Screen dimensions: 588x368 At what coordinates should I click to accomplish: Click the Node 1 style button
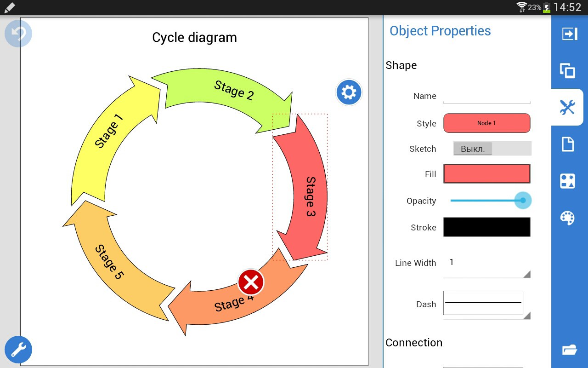pyautogui.click(x=486, y=123)
